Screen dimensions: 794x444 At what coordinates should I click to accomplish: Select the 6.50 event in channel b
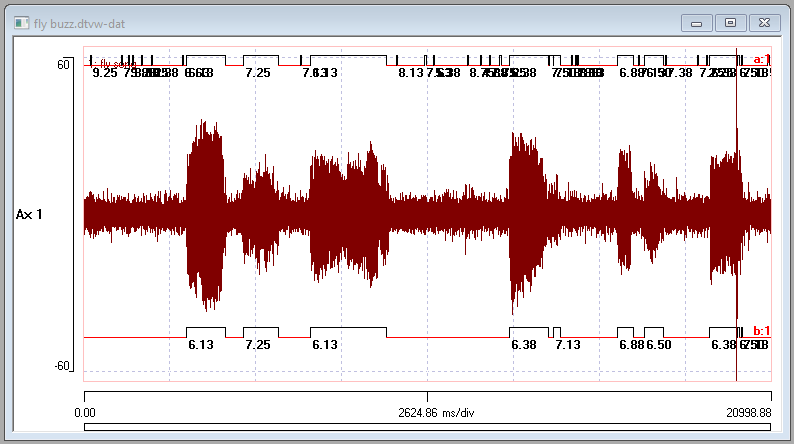pos(659,345)
